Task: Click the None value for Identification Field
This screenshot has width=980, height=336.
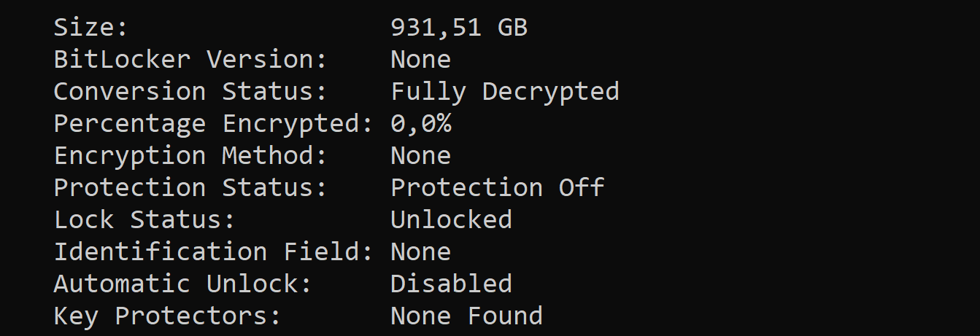Action: tap(420, 252)
